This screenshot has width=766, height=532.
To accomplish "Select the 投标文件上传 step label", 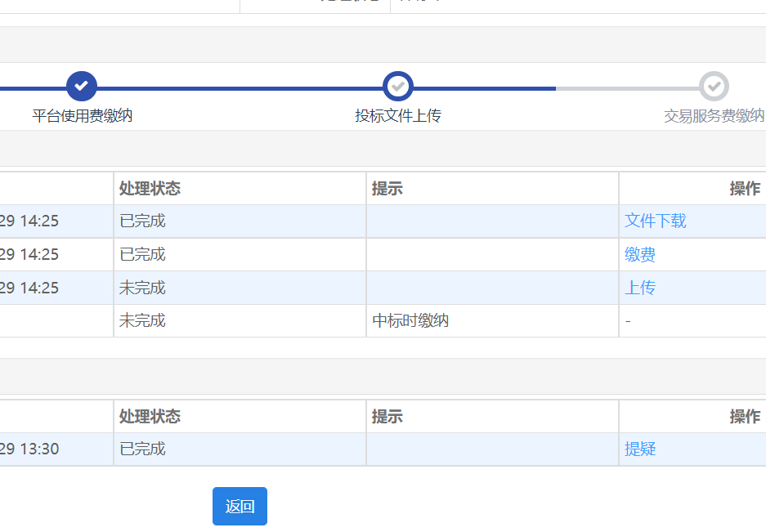I will click(398, 116).
